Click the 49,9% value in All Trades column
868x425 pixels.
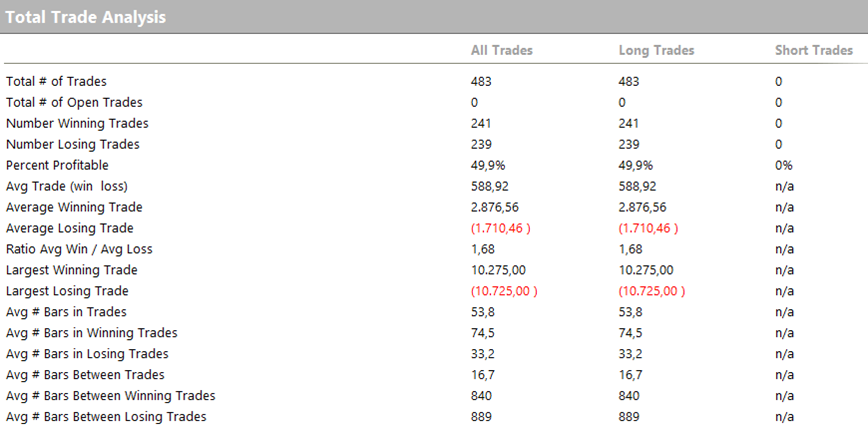pyautogui.click(x=488, y=165)
